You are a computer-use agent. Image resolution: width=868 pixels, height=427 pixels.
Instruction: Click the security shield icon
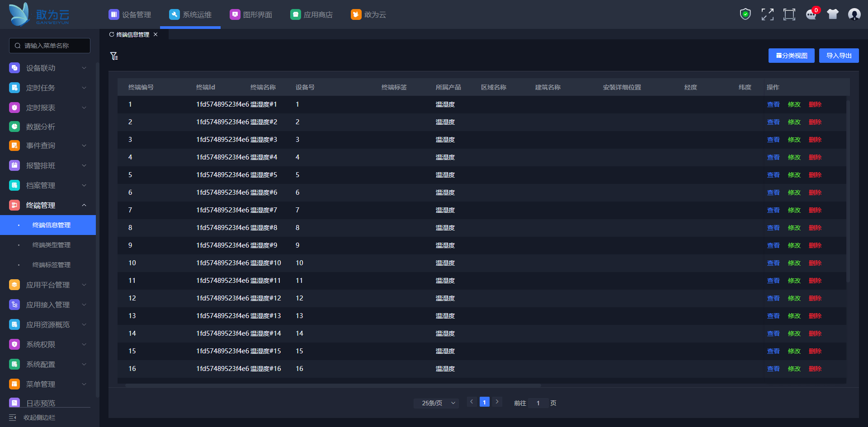[x=745, y=14]
